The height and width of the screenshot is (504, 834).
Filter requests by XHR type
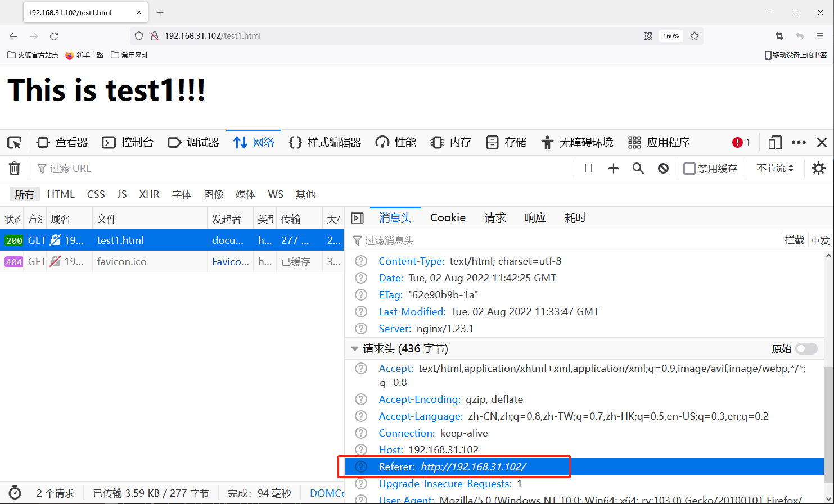149,194
